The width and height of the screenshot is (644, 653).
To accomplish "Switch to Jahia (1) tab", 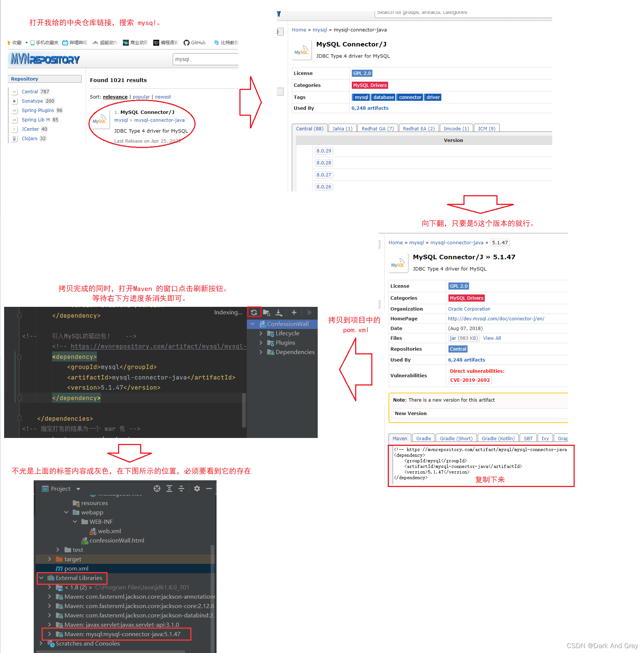I will (x=342, y=128).
